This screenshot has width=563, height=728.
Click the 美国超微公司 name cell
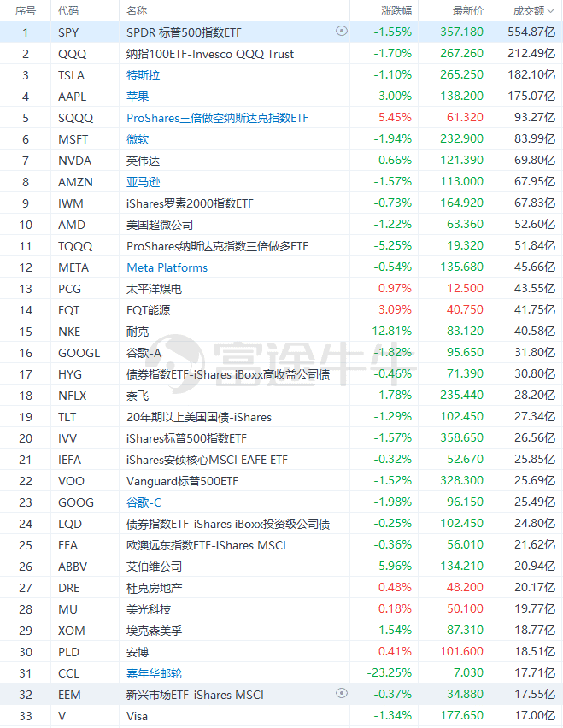(x=160, y=225)
